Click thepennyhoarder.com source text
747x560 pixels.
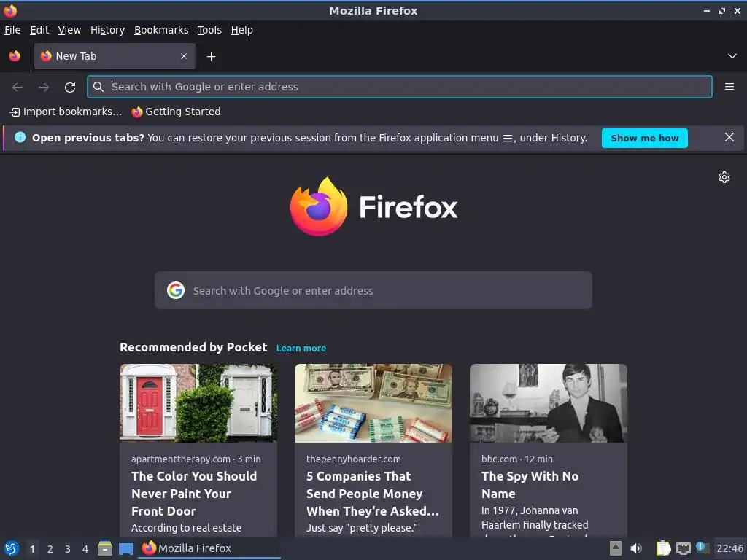point(354,459)
